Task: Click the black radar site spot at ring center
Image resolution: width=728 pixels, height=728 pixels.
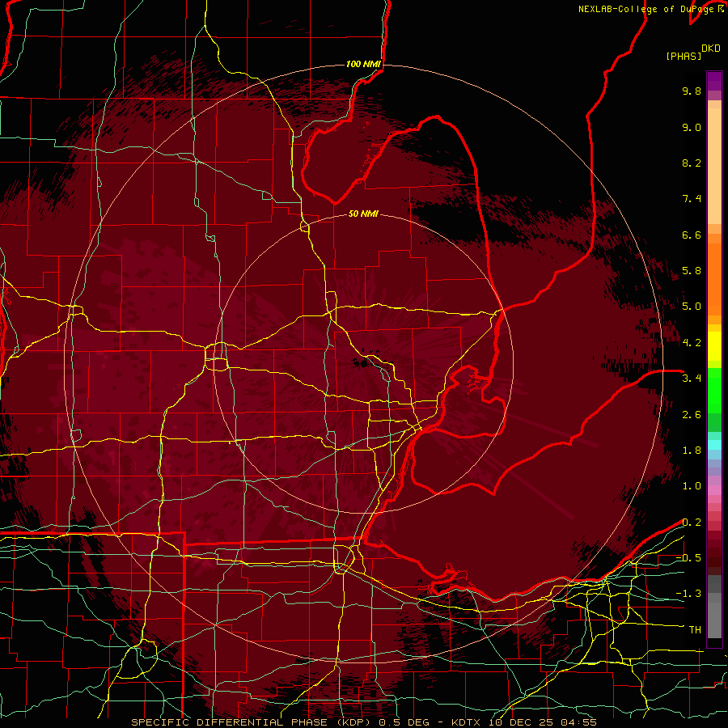Action: [x=363, y=362]
